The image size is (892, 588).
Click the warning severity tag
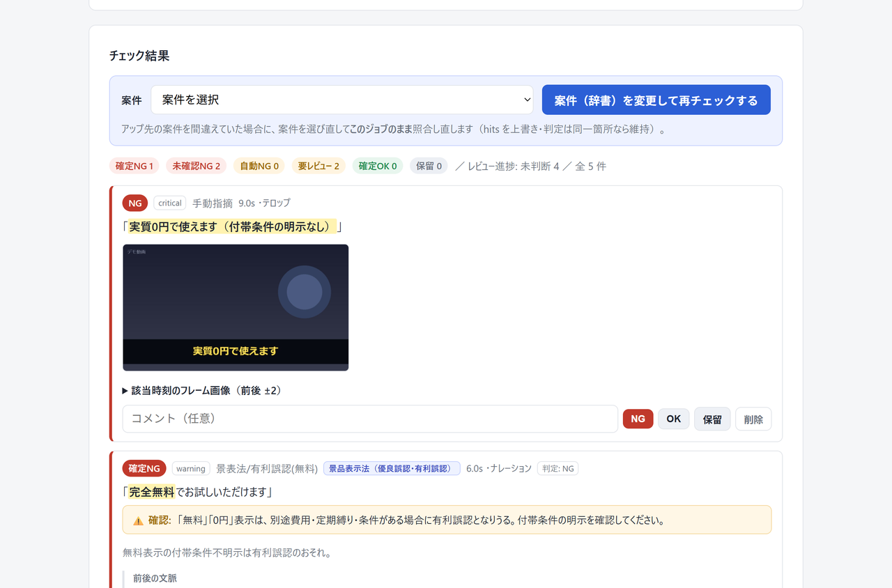[191, 468]
